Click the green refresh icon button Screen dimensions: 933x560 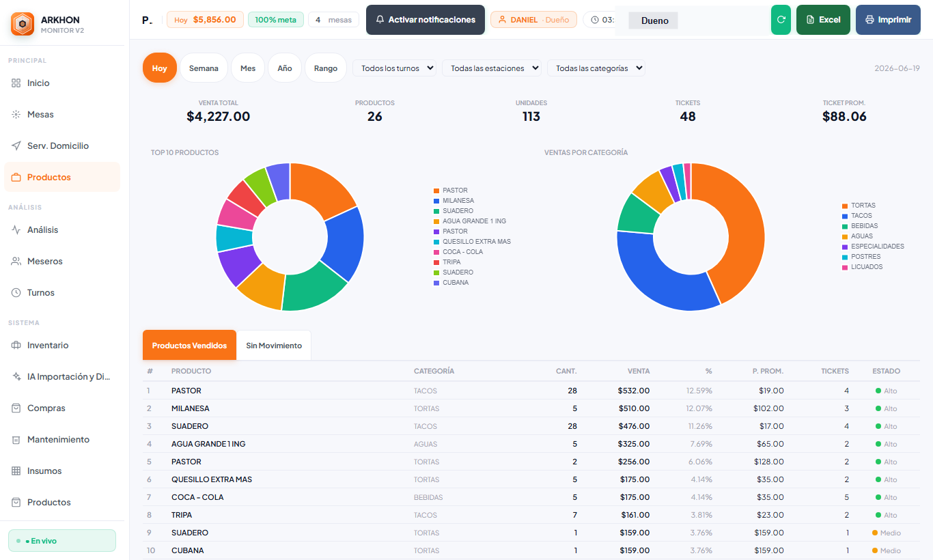(781, 20)
